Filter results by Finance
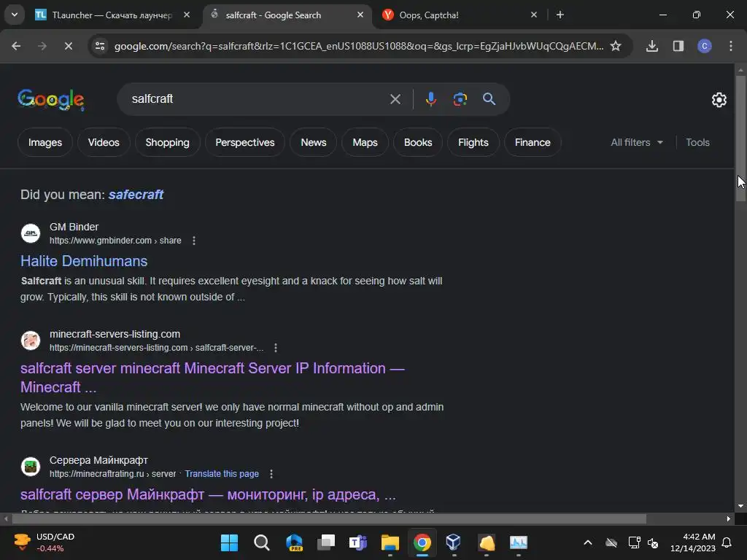Screen dimensions: 747x560 [x=533, y=142]
